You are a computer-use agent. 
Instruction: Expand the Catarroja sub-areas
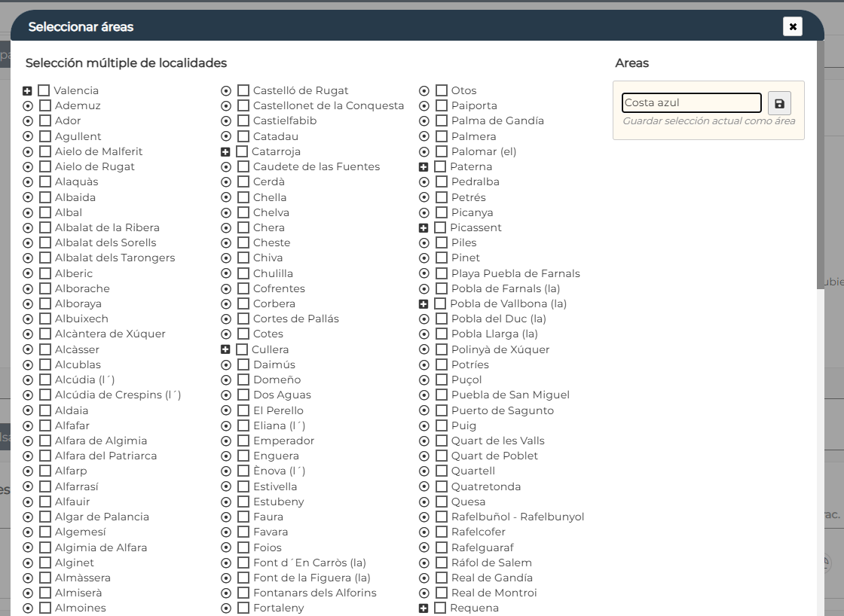point(225,152)
